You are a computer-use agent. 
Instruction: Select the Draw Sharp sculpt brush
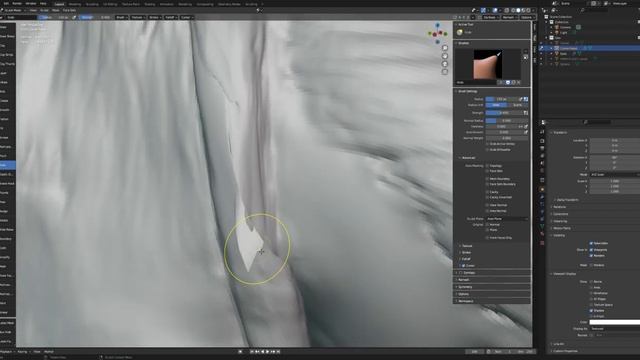click(7, 36)
